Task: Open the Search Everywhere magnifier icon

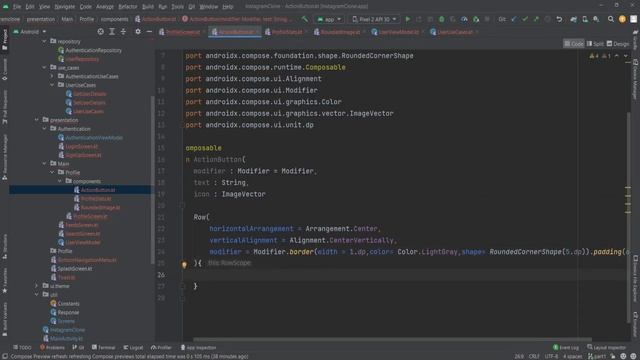Action: tap(611, 19)
